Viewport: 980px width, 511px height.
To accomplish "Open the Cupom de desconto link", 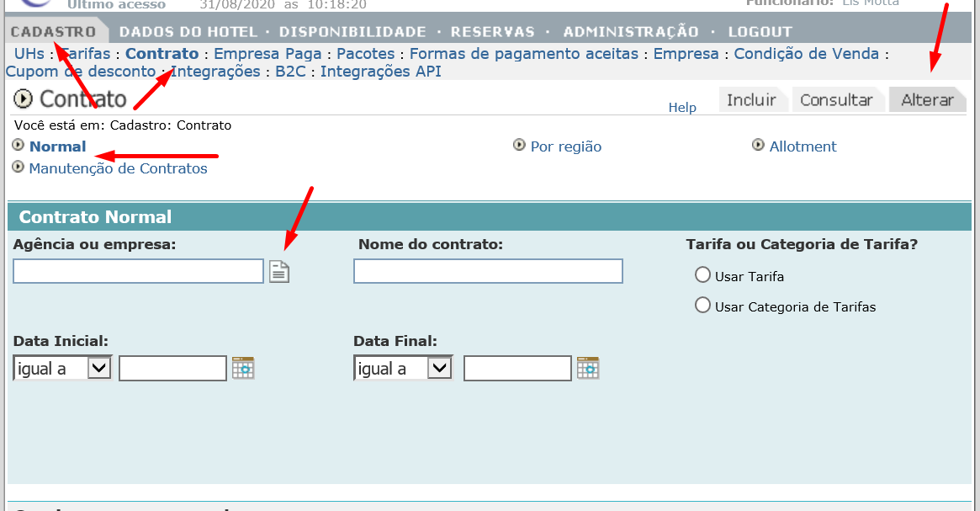I will tap(81, 72).
